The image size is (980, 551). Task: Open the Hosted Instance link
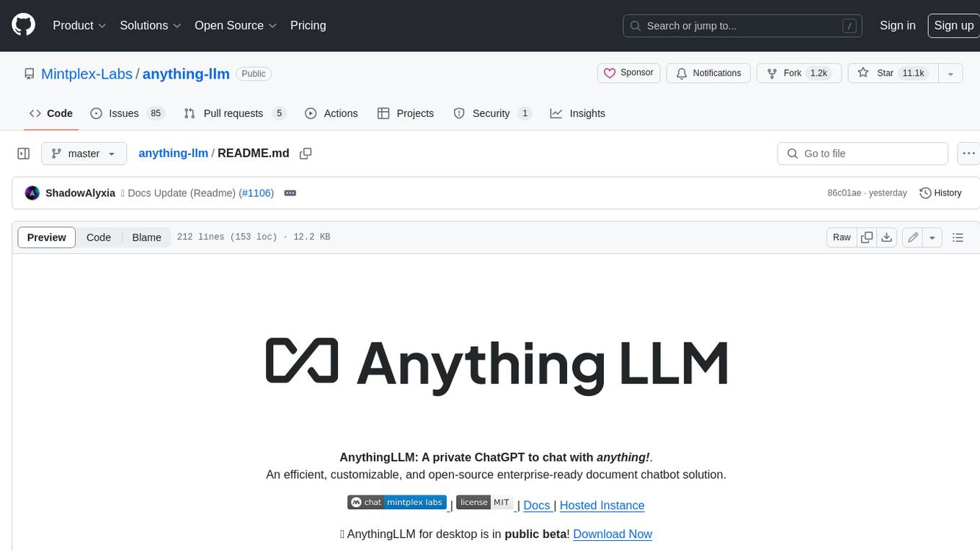[602, 506]
